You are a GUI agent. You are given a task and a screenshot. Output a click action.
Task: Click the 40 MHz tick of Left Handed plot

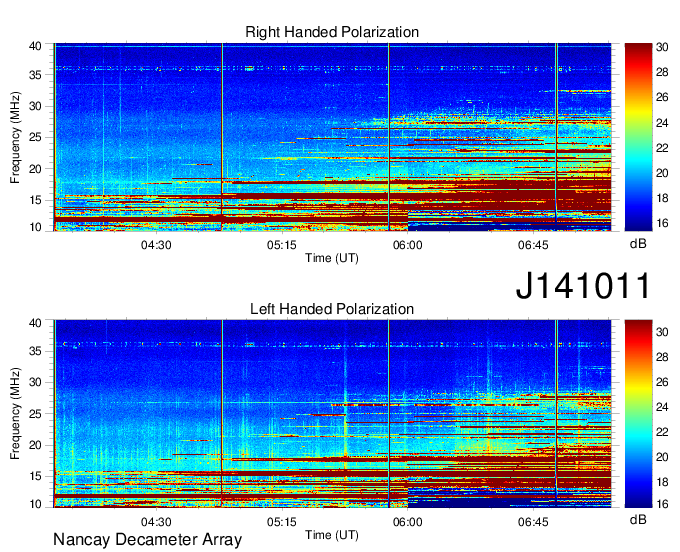[x=36, y=323]
